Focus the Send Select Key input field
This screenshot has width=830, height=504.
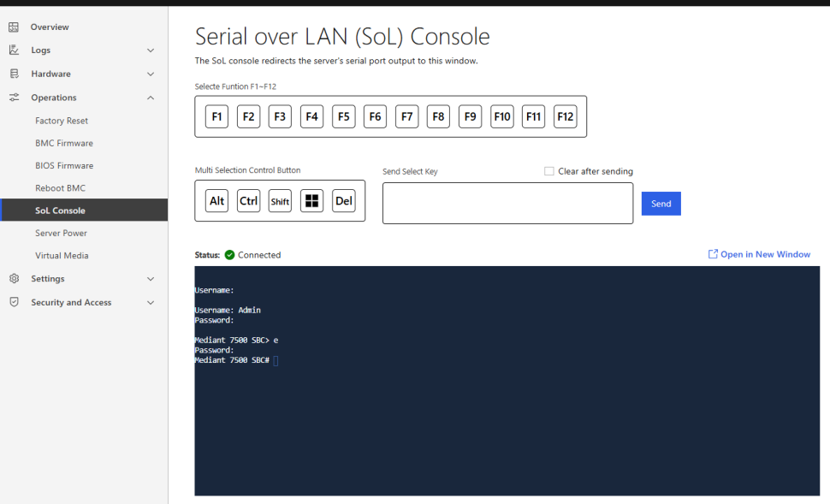click(x=507, y=204)
